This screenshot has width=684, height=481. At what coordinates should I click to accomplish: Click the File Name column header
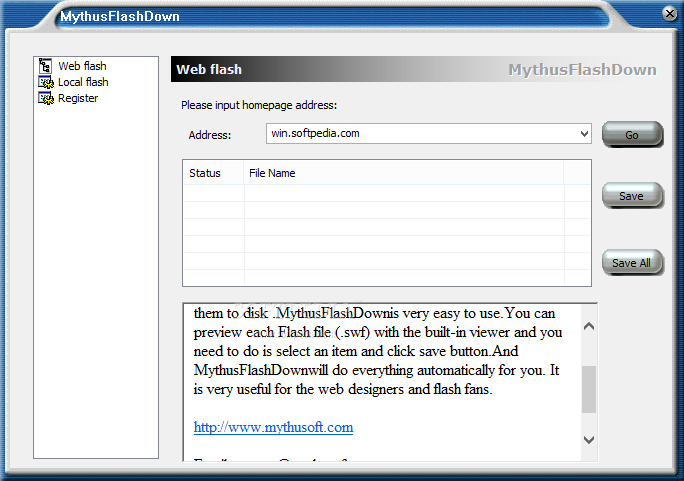[x=404, y=173]
